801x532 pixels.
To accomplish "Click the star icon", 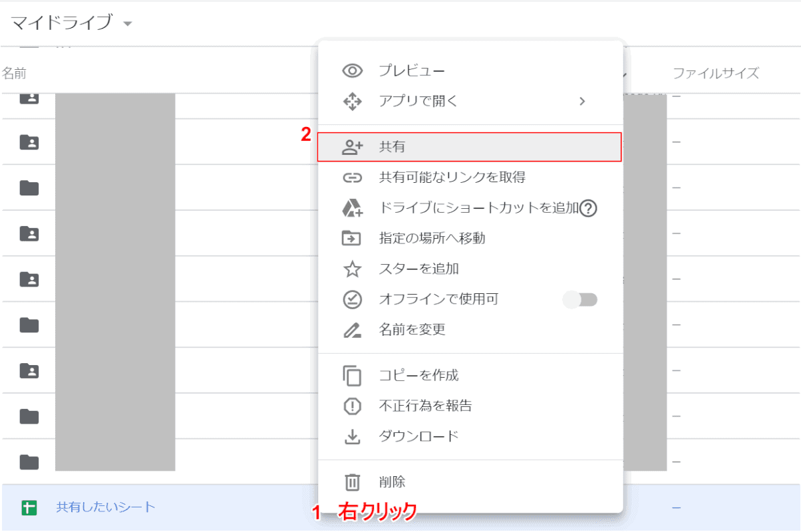I will [x=352, y=269].
